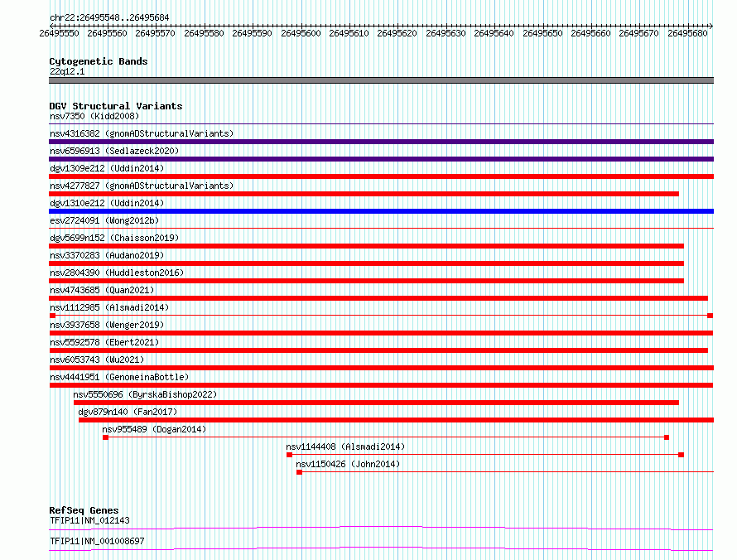The height and width of the screenshot is (560, 737).
Task: Open variant nsv6596913 (Sedlazeck2020)
Action: [x=114, y=151]
